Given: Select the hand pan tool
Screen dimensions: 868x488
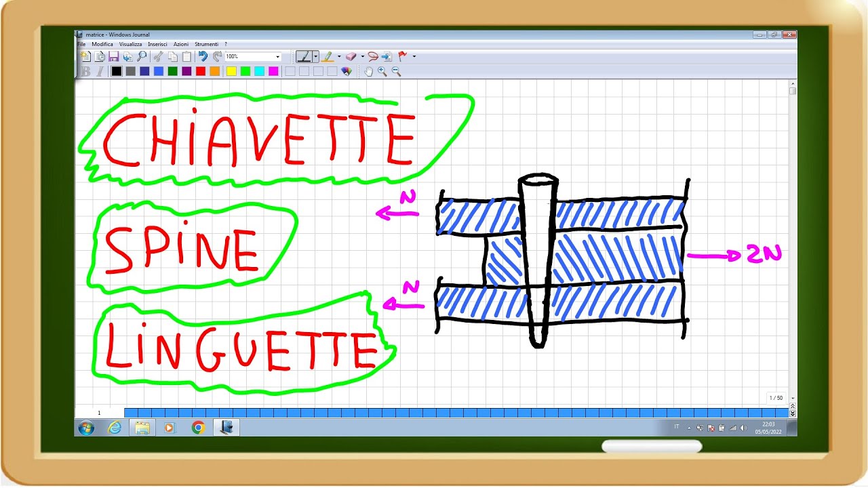Looking at the screenshot, I should [x=368, y=71].
